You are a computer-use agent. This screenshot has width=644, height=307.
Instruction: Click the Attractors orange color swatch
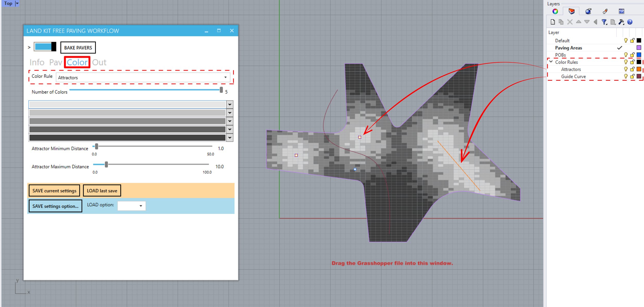pyautogui.click(x=639, y=69)
